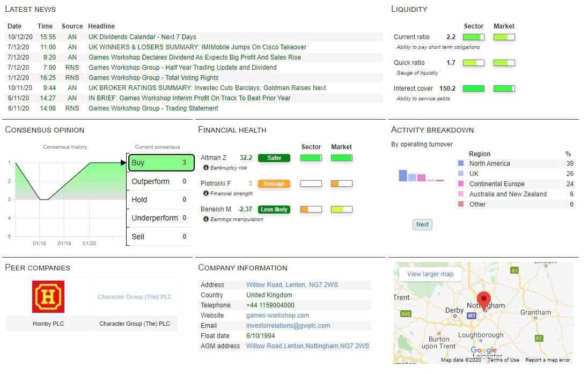The width and height of the screenshot is (588, 374).
Task: Visit games-workshop.com website link
Action: pyautogui.click(x=278, y=316)
